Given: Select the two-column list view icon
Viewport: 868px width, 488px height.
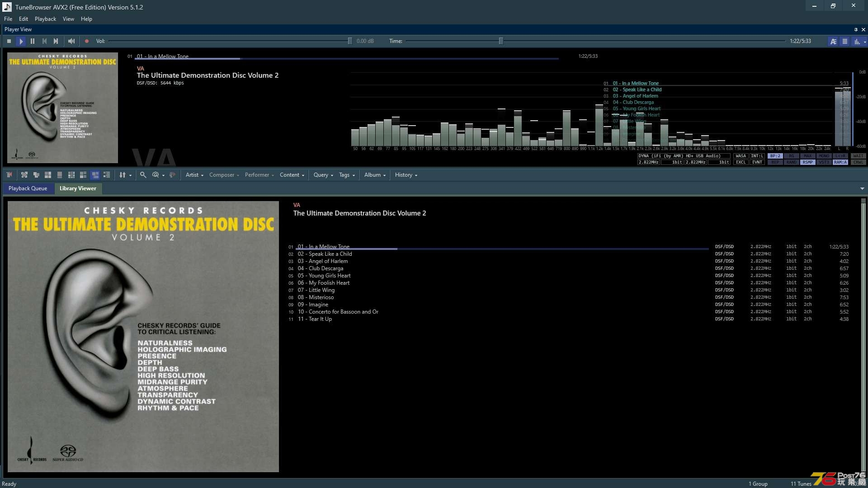Looking at the screenshot, I should tap(71, 175).
